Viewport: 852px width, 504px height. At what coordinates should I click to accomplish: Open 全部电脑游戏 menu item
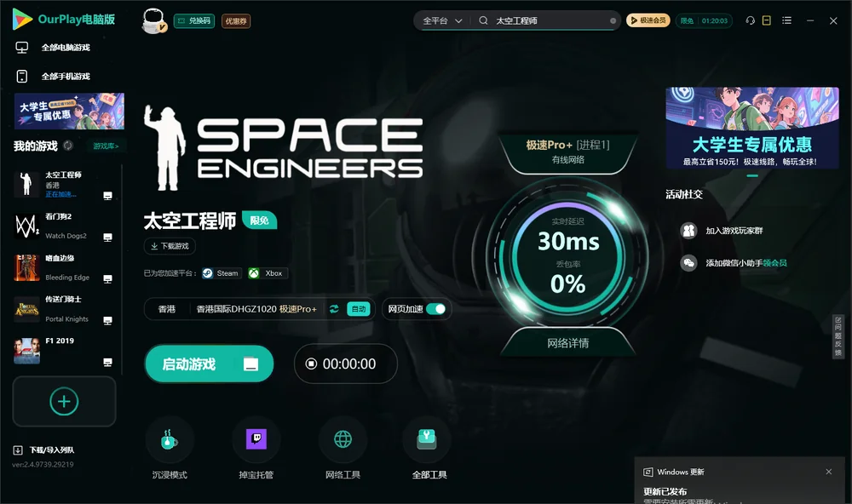click(x=53, y=48)
